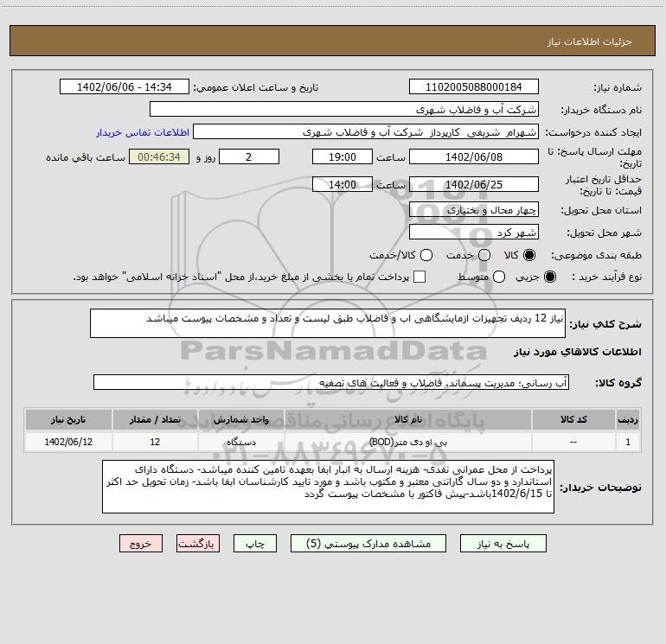Click the need number field 1102005088000184
The height and width of the screenshot is (644, 666).
474,87
